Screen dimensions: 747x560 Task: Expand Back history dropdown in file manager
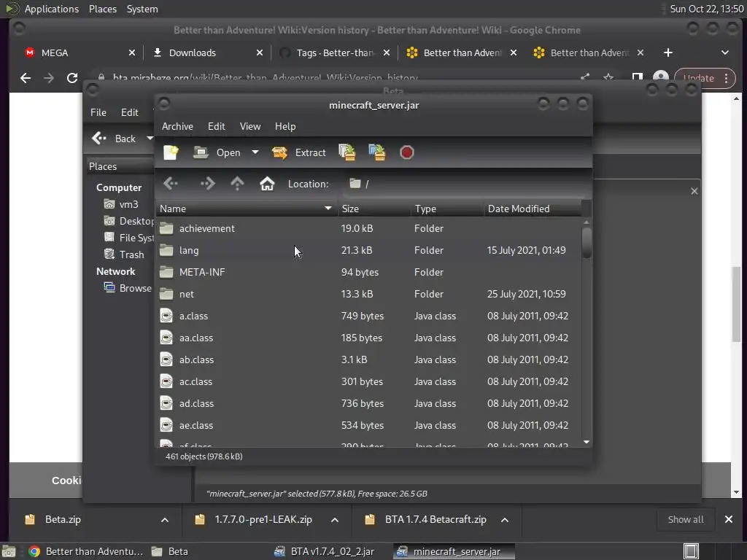pyautogui.click(x=150, y=139)
